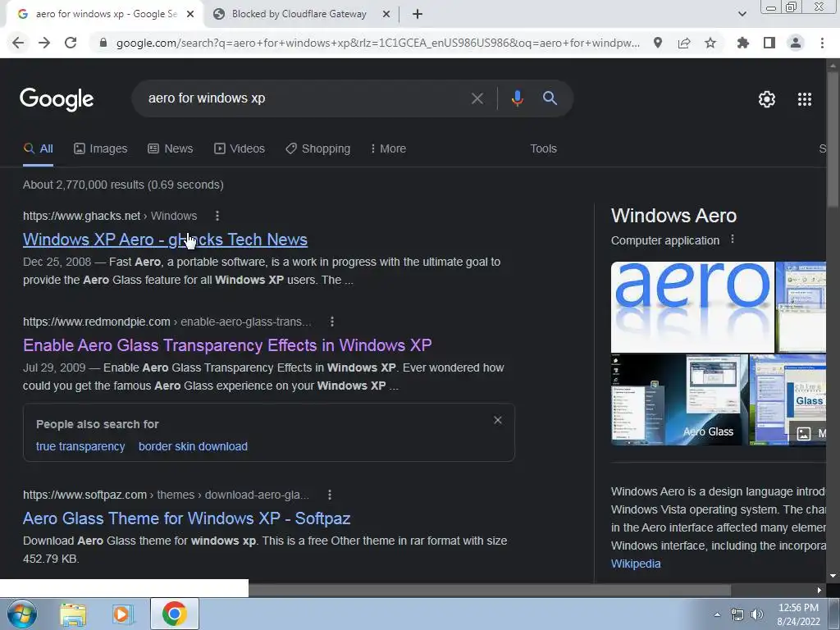The height and width of the screenshot is (630, 840).
Task: Expand the More search categories menu
Action: tap(388, 149)
